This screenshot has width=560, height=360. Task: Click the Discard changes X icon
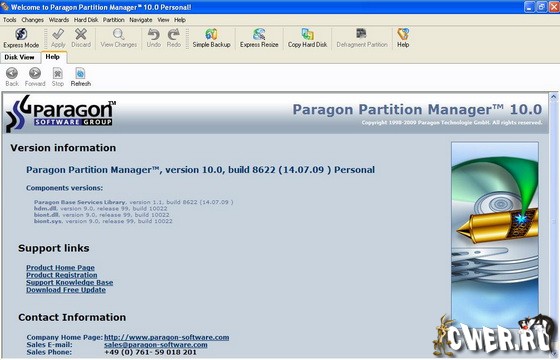click(81, 38)
